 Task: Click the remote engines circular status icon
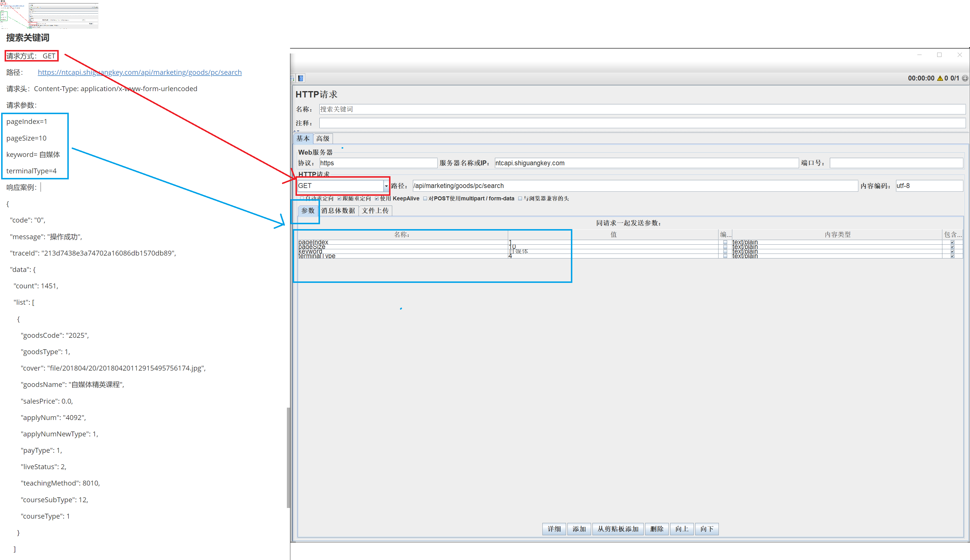965,78
